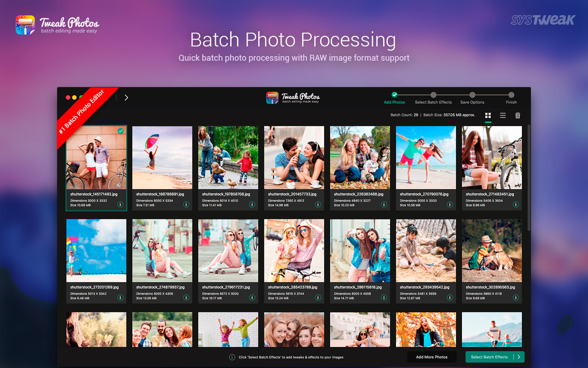
Task: Go to Select Batch Effects step
Action: (x=433, y=95)
